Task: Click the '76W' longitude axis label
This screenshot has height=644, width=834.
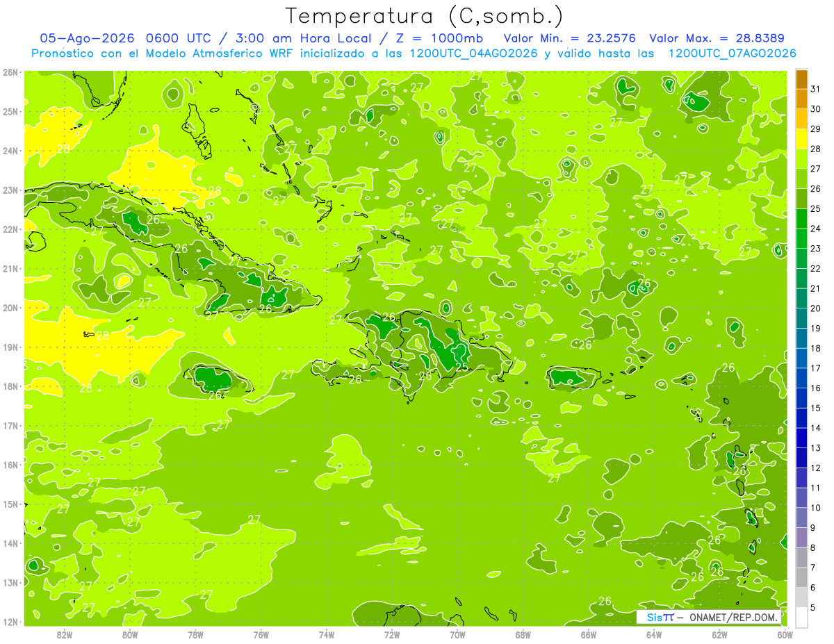Action: click(x=261, y=634)
